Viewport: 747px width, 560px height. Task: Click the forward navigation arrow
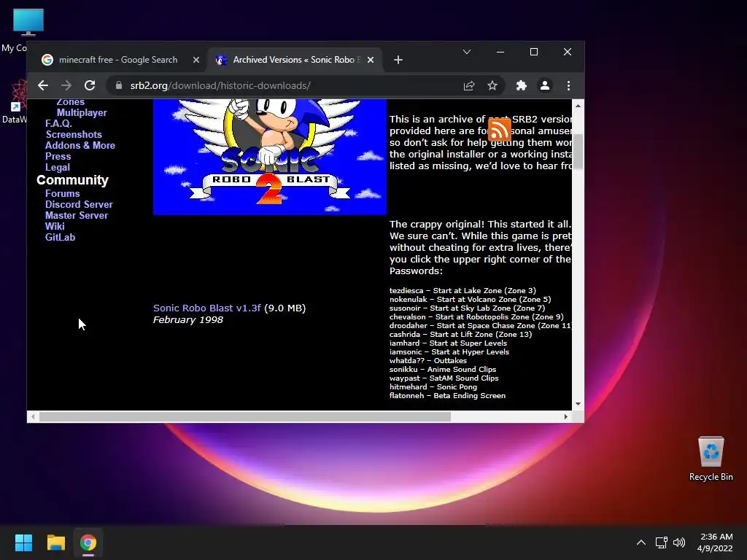pos(66,86)
